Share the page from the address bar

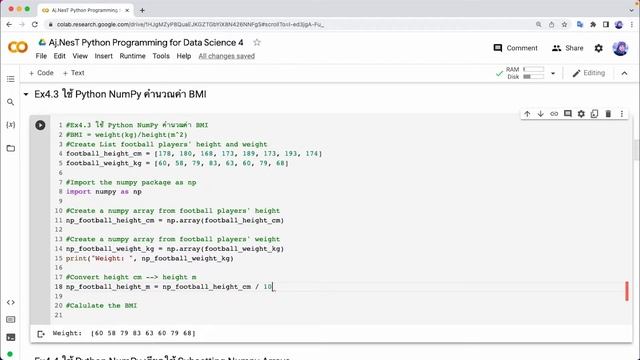tap(551, 24)
